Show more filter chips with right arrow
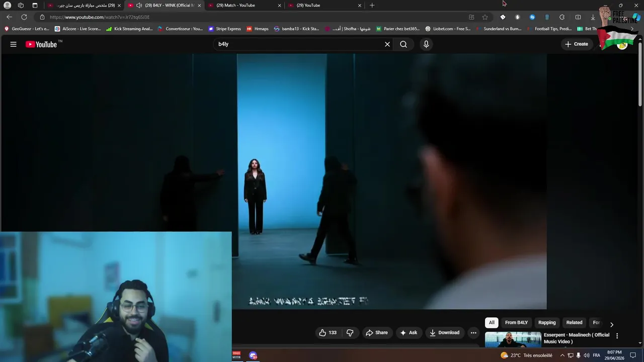The height and width of the screenshot is (362, 644). point(612,324)
